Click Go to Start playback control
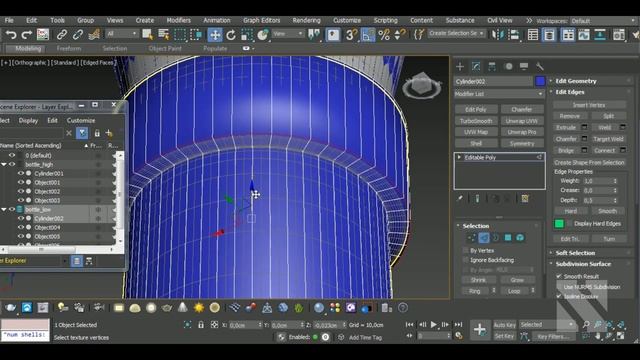The height and width of the screenshot is (360, 640). (x=409, y=325)
